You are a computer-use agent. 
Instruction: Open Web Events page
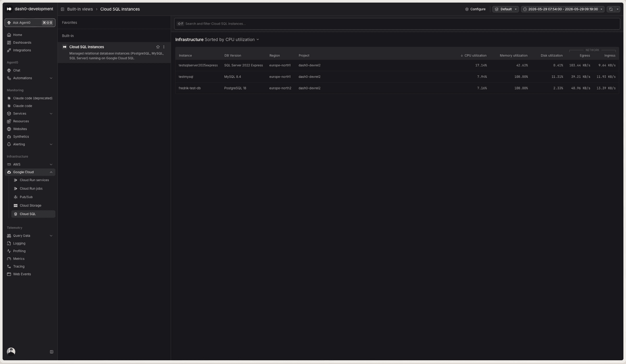pos(30,274)
